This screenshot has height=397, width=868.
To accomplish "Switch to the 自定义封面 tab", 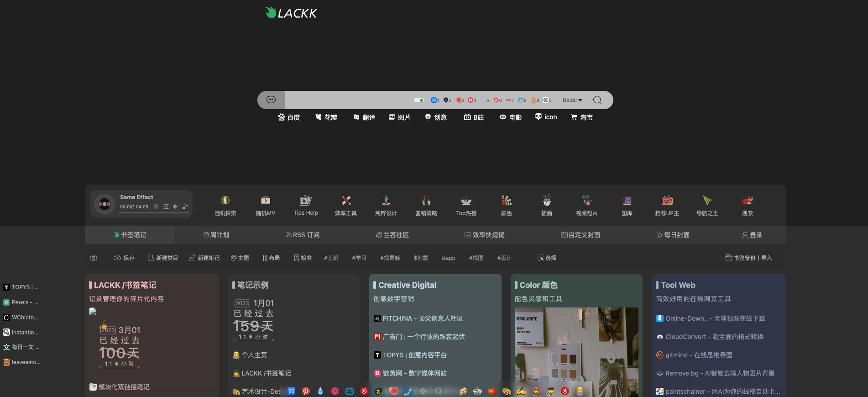I will [580, 235].
